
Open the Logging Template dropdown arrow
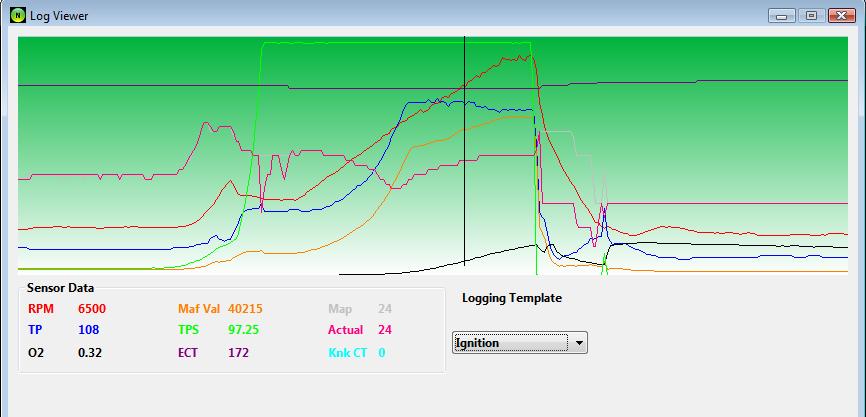[578, 343]
